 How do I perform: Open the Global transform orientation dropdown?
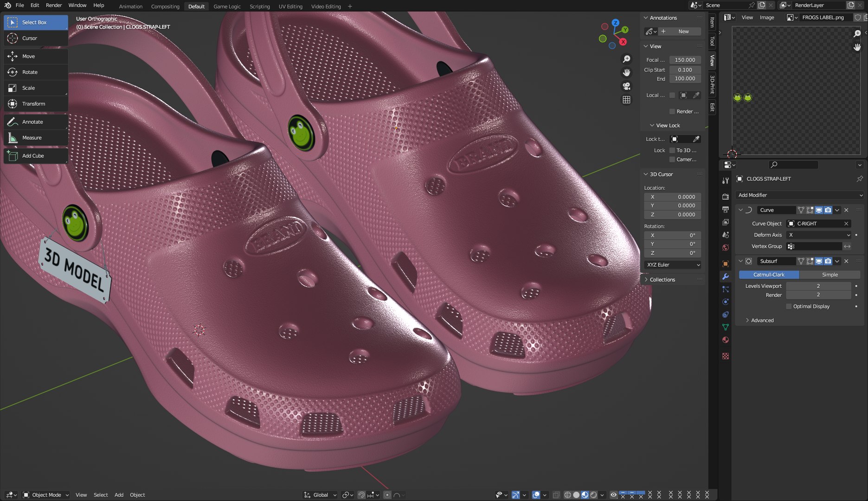click(x=320, y=495)
